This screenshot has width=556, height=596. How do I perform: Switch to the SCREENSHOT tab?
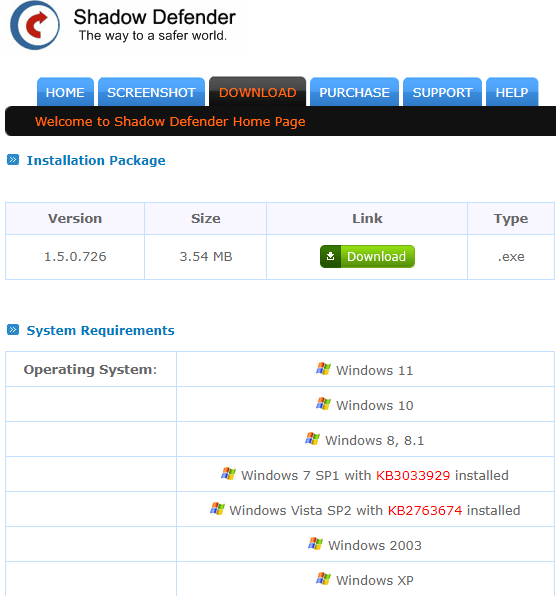(x=151, y=92)
